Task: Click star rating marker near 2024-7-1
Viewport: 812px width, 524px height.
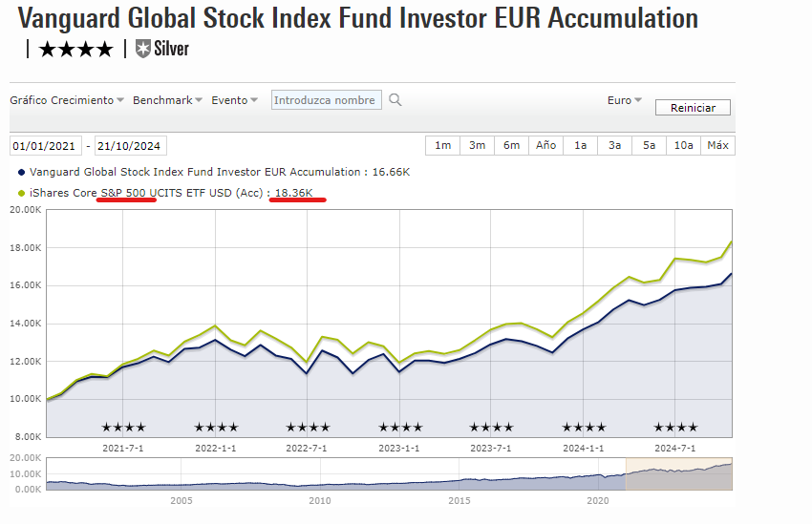Action: coord(675,428)
